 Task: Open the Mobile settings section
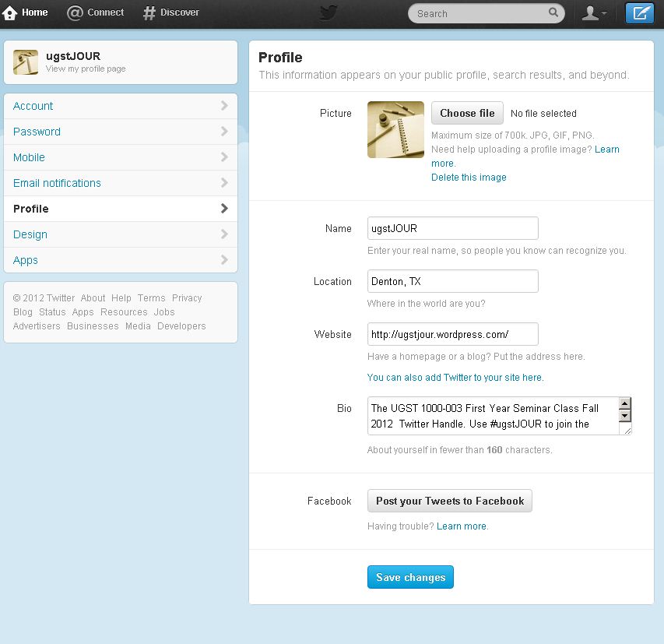point(120,157)
